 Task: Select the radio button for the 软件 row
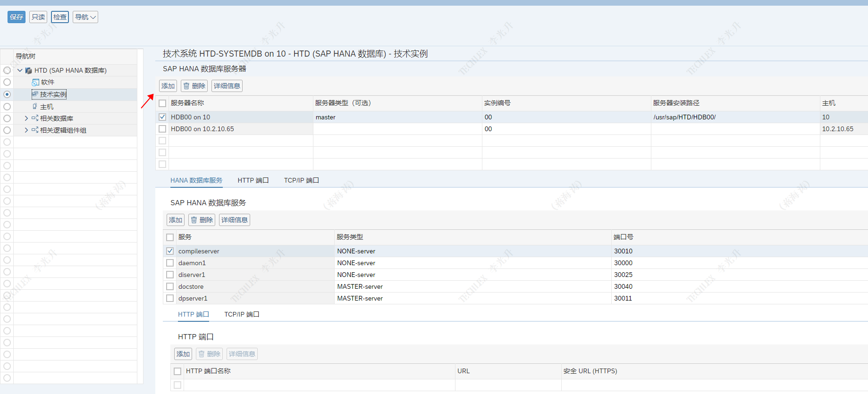(x=7, y=82)
